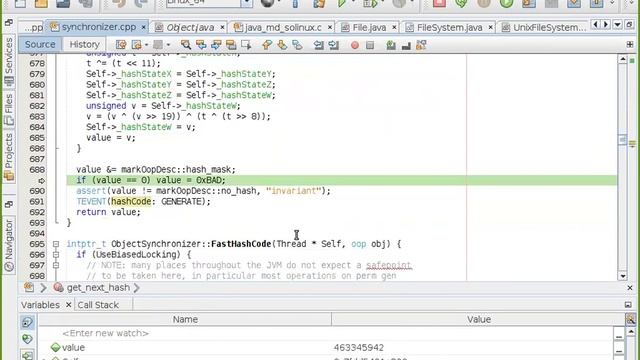Stop Macro Recording square icon
The height and width of the screenshot is (360, 640).
(x=370, y=45)
